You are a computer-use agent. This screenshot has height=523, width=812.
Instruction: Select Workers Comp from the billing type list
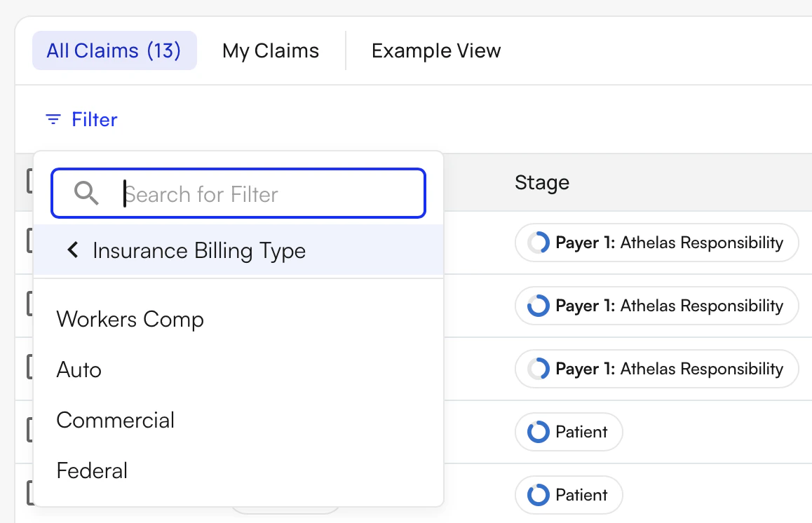[x=130, y=320]
